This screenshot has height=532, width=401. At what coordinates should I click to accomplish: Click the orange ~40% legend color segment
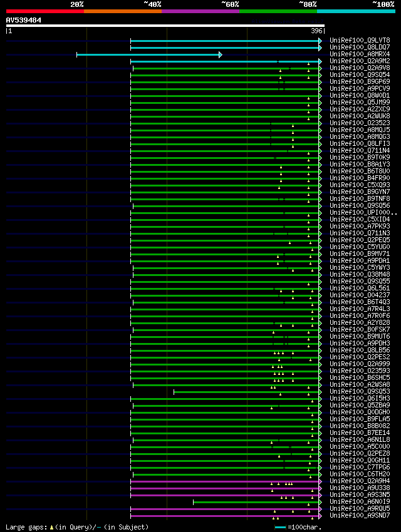123,11
